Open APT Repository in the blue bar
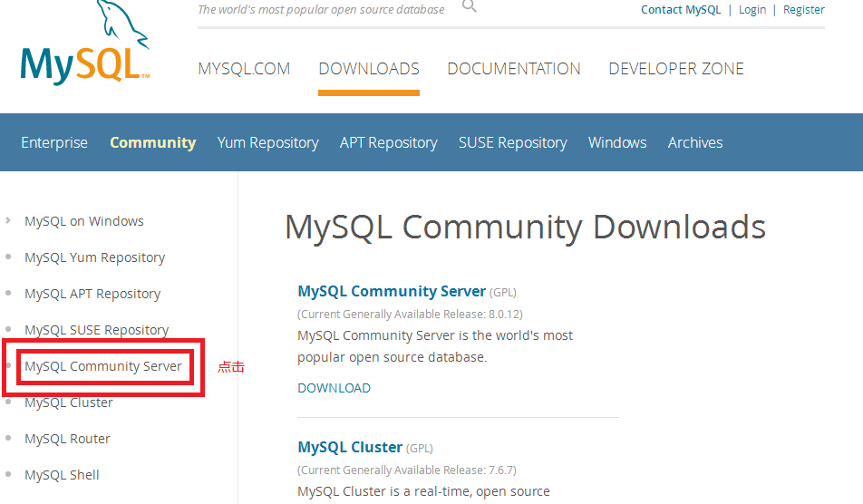This screenshot has height=504, width=863. [x=389, y=142]
